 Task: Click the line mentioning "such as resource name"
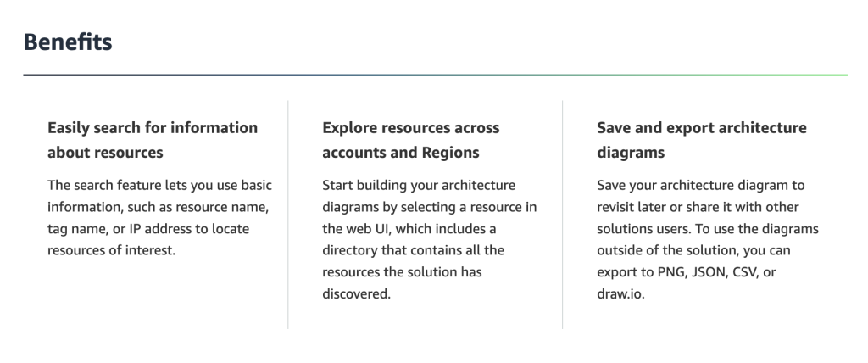(x=159, y=207)
